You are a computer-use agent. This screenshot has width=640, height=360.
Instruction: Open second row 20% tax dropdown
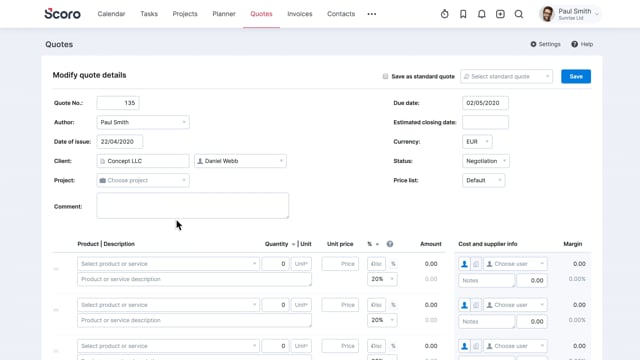pos(382,320)
